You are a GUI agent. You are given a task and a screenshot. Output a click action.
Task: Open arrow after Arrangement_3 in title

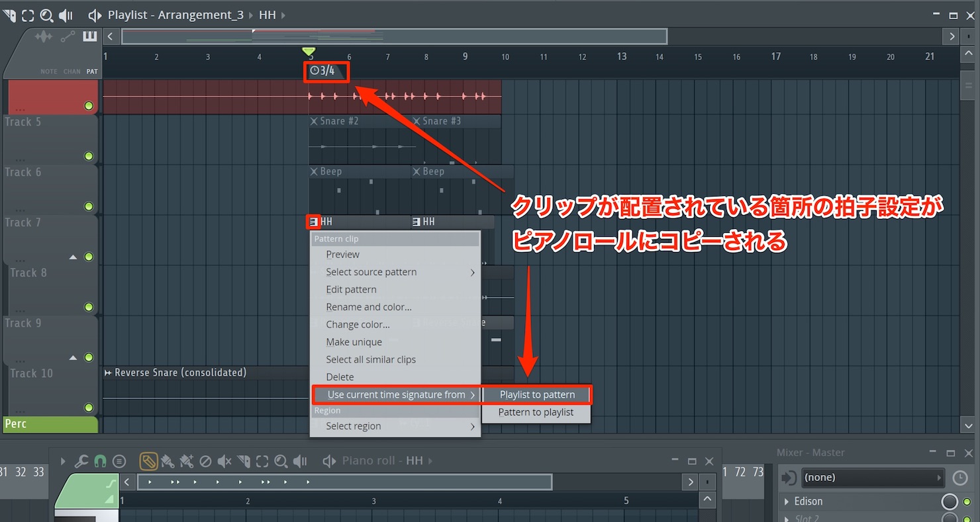click(252, 15)
